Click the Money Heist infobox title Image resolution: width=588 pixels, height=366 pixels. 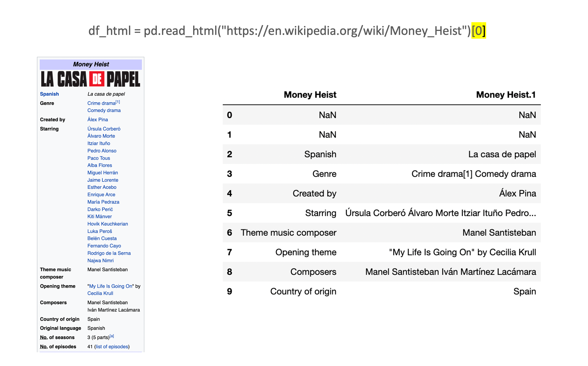91,64
